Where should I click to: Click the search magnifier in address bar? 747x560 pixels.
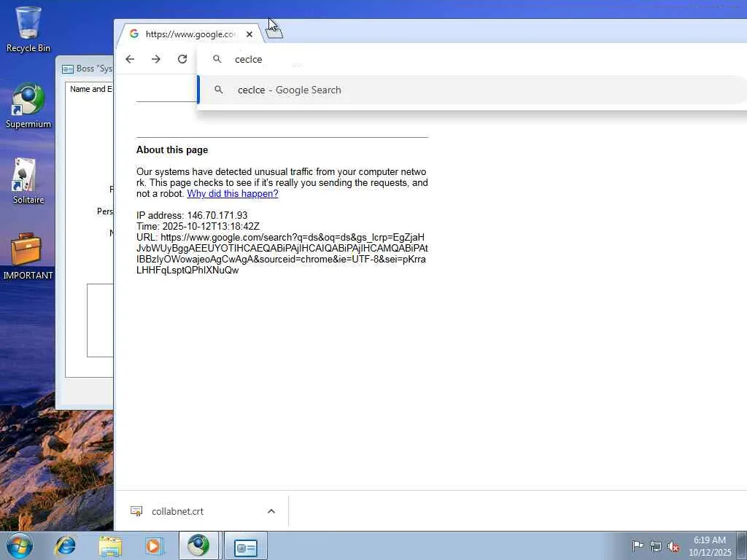(x=217, y=59)
